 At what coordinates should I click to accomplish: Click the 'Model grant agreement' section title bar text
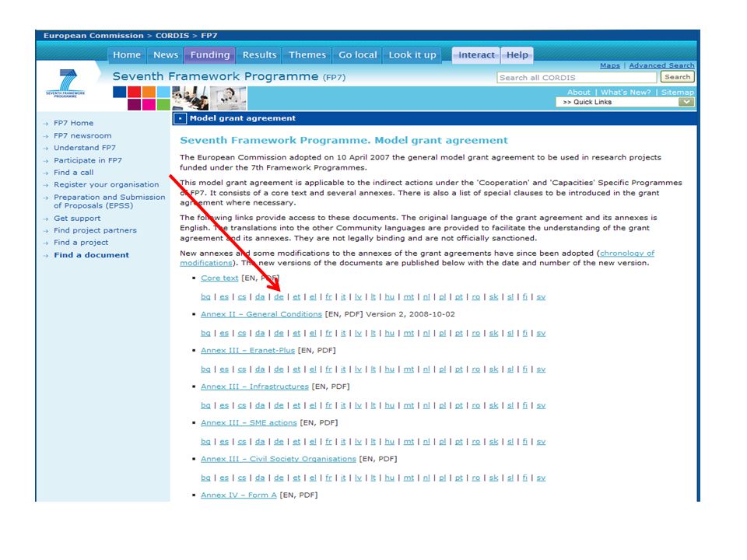(x=243, y=118)
